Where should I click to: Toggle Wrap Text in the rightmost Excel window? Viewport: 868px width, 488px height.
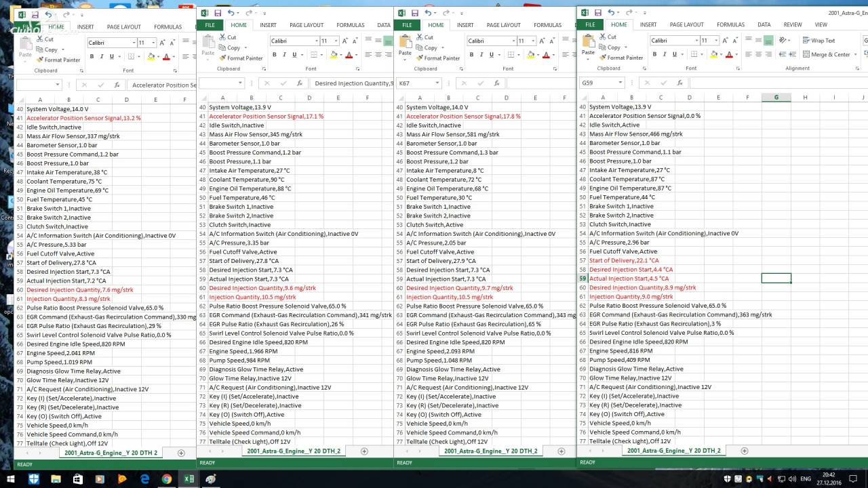818,41
